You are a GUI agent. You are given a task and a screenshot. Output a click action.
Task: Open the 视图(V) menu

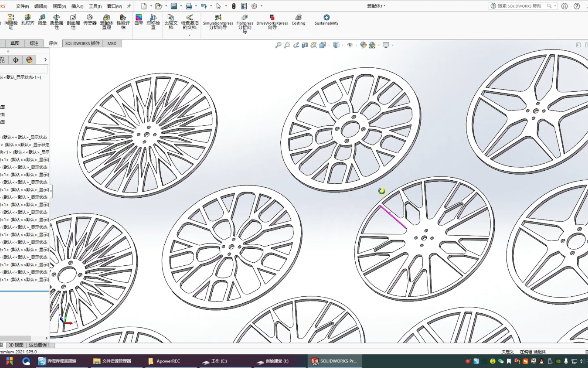coord(59,6)
